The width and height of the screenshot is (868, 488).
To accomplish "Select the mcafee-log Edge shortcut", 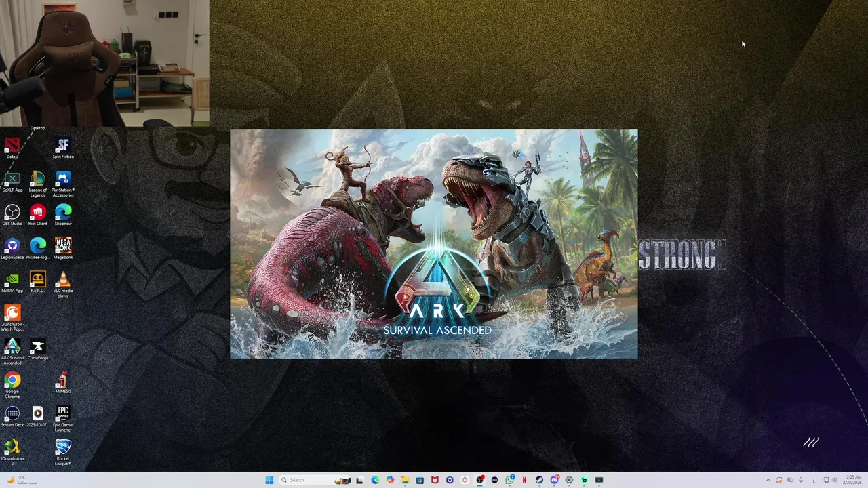I will pyautogui.click(x=38, y=249).
